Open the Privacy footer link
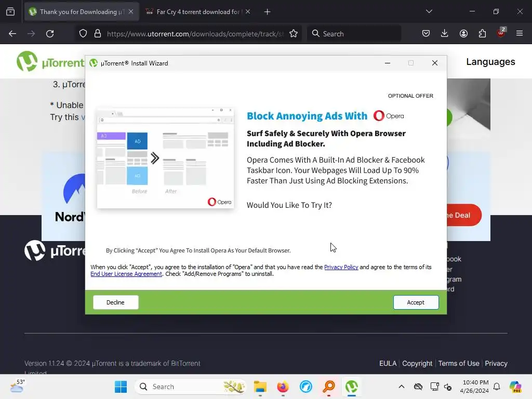 pos(496,363)
